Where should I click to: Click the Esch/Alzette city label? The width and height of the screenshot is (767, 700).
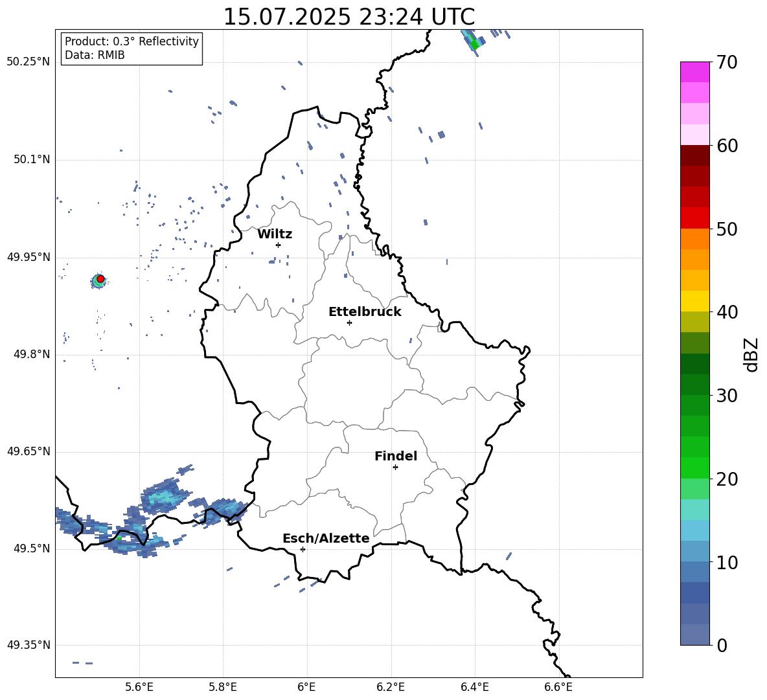(326, 538)
